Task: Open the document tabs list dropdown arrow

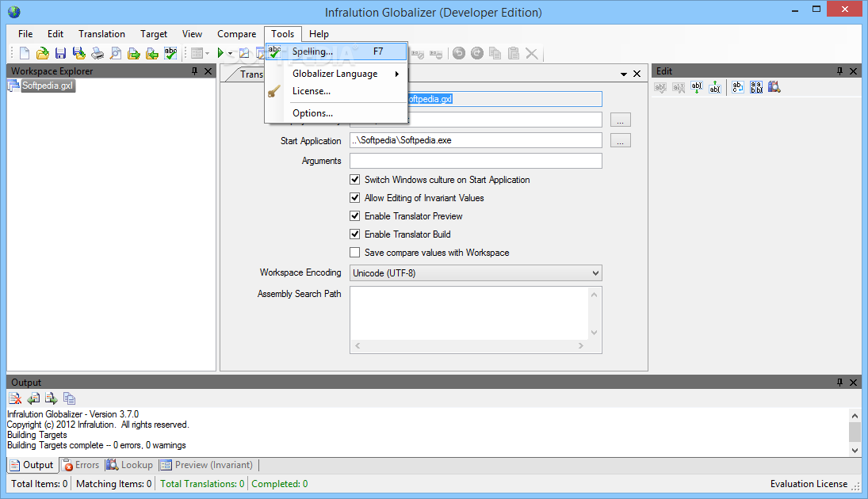Action: click(x=623, y=74)
